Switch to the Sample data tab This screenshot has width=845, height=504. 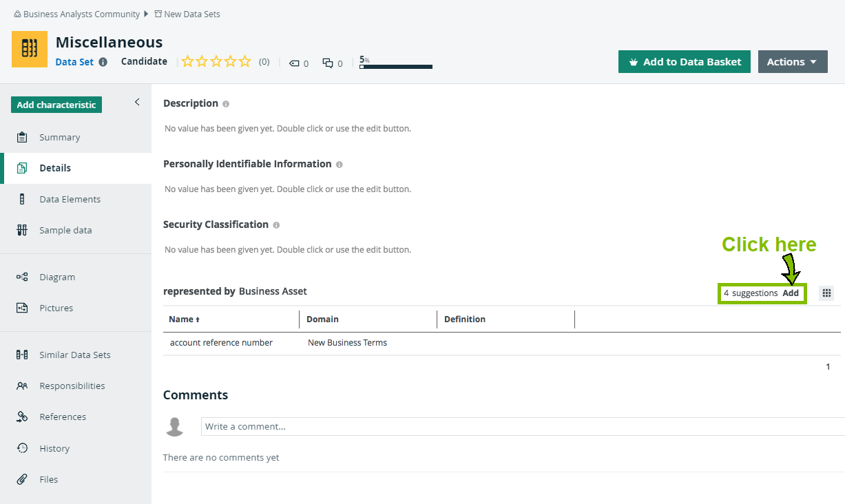click(x=65, y=230)
